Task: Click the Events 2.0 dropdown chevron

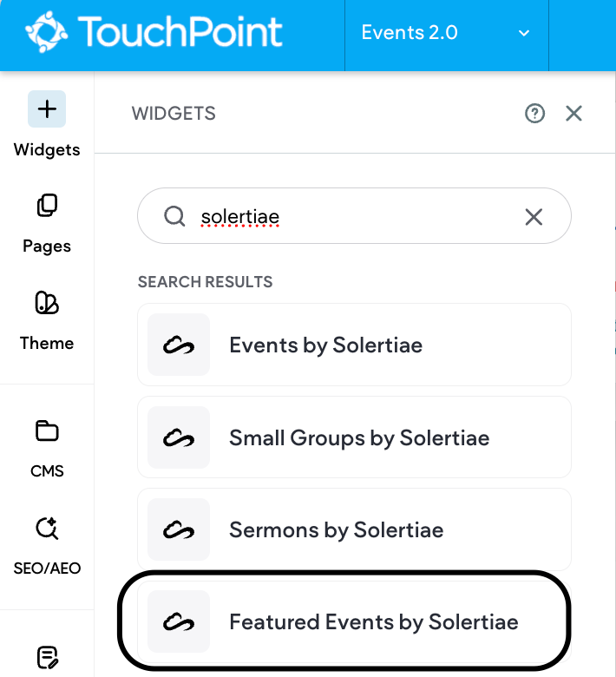Action: [x=524, y=33]
